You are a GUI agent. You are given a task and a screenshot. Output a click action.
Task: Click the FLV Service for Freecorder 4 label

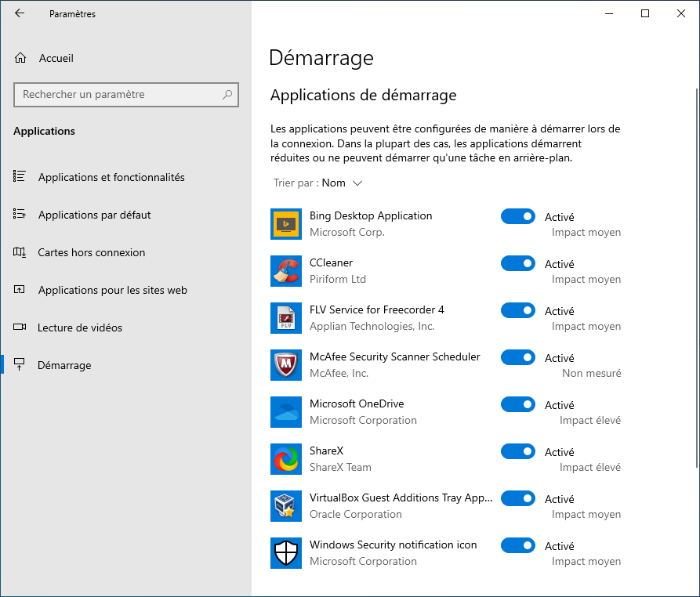click(377, 309)
